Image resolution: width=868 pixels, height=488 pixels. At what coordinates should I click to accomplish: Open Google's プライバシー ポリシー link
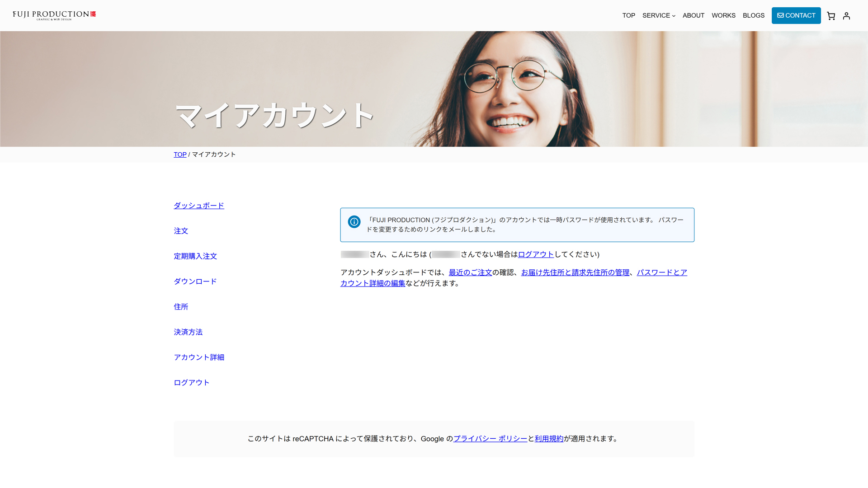tap(490, 439)
